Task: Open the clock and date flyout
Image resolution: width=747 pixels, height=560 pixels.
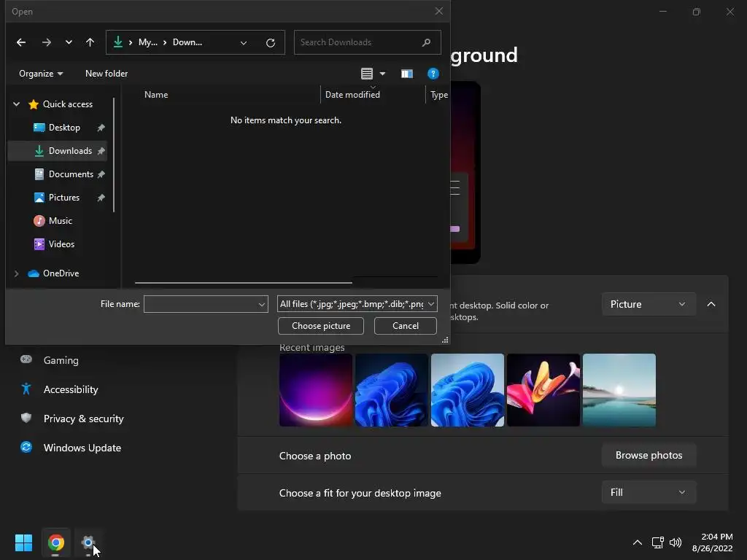Action: tap(712, 542)
